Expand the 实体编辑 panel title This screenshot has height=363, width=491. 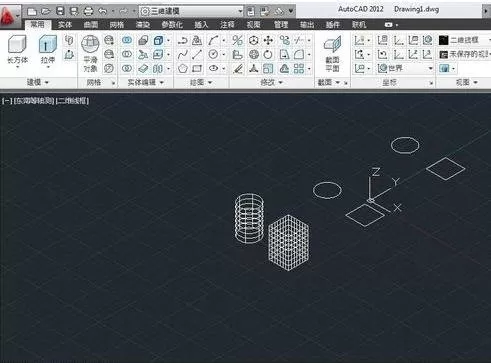click(146, 82)
